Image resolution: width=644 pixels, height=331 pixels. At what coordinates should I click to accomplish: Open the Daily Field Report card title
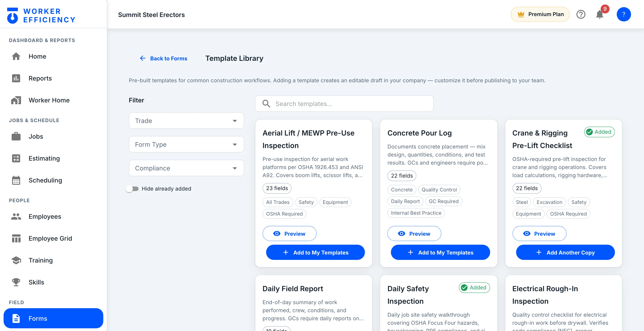tap(293, 289)
